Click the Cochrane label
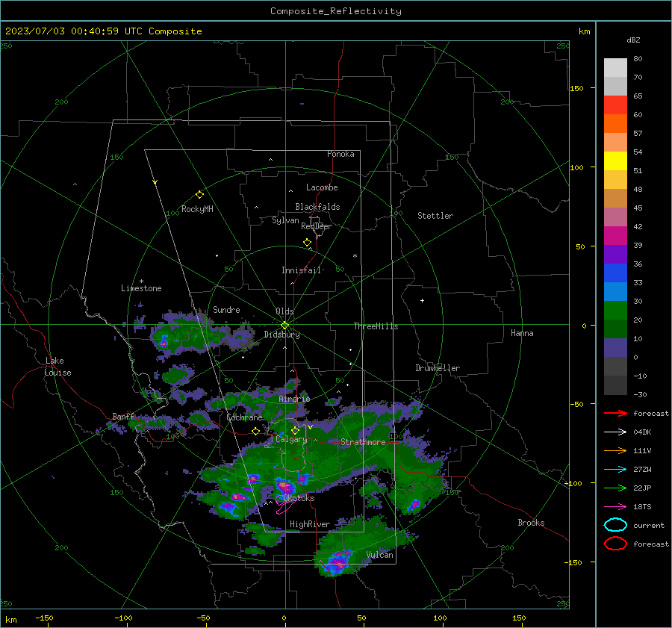 [x=244, y=417]
